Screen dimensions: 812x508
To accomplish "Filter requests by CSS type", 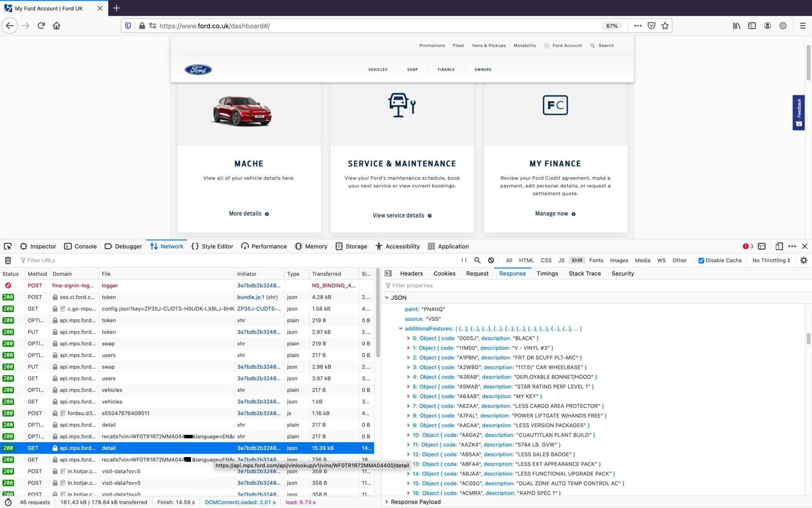I will click(546, 260).
